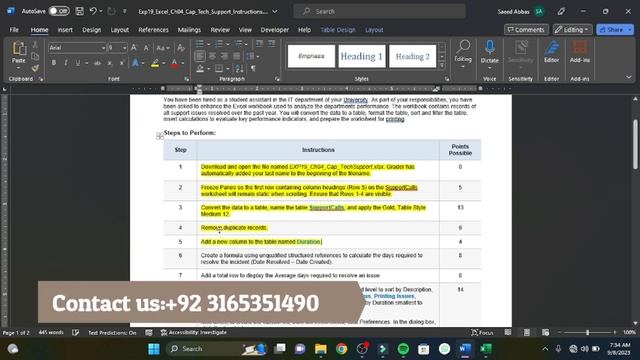Collapse the ribbon with the chevron
Image resolution: width=640 pixels, height=360 pixels.
pos(629,77)
